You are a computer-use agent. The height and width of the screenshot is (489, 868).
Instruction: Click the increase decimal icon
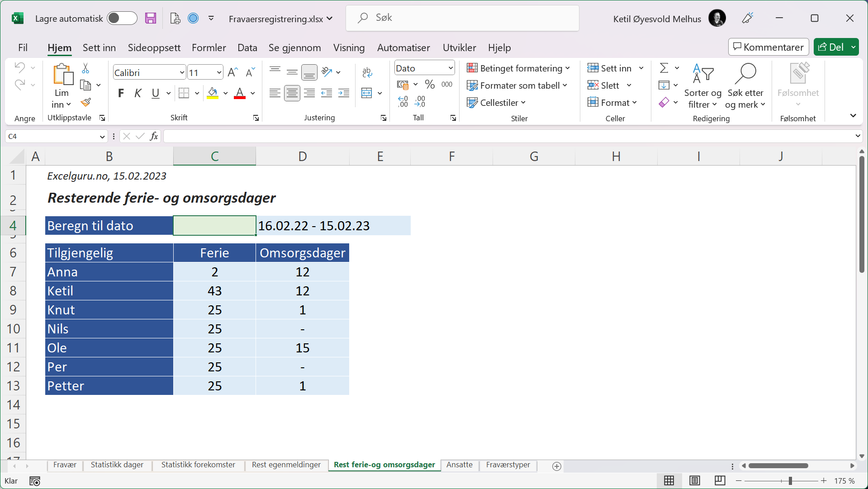tap(403, 101)
